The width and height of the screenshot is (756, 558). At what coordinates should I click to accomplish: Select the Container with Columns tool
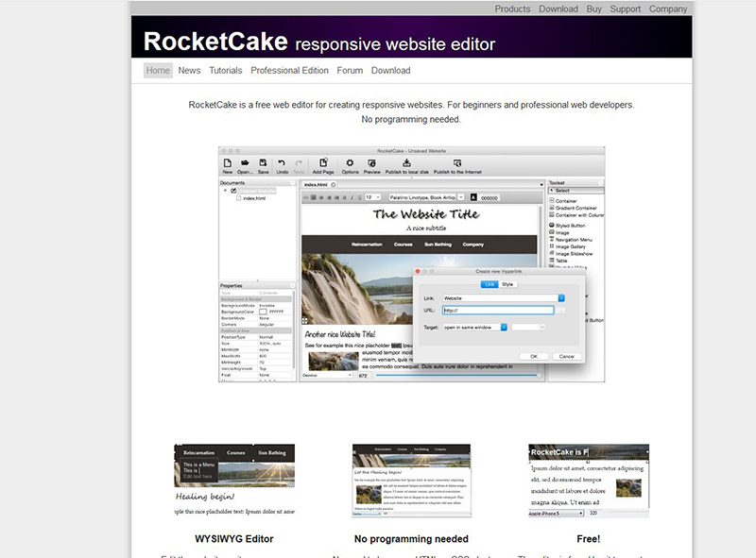[x=576, y=215]
